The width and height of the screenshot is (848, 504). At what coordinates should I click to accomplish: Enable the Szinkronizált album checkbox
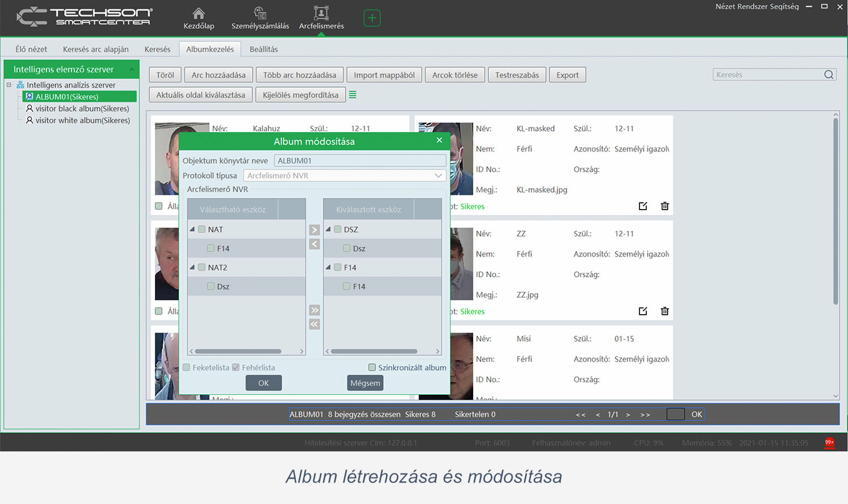click(372, 367)
